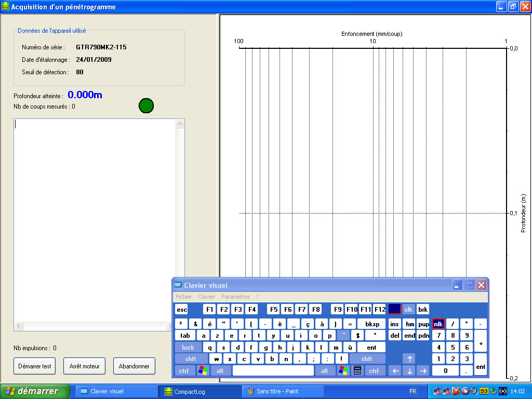Click the hm home key

click(409, 324)
